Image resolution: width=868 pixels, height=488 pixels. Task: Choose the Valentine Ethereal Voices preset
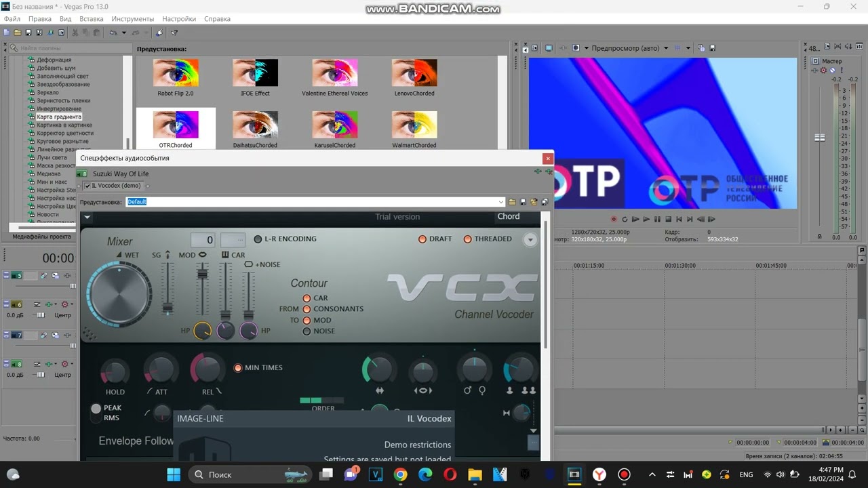coord(335,73)
